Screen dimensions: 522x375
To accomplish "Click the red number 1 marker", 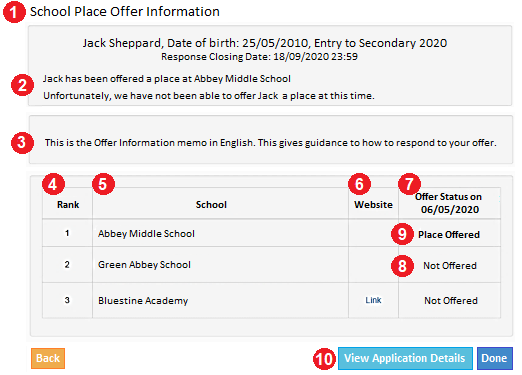I will (14, 12).
